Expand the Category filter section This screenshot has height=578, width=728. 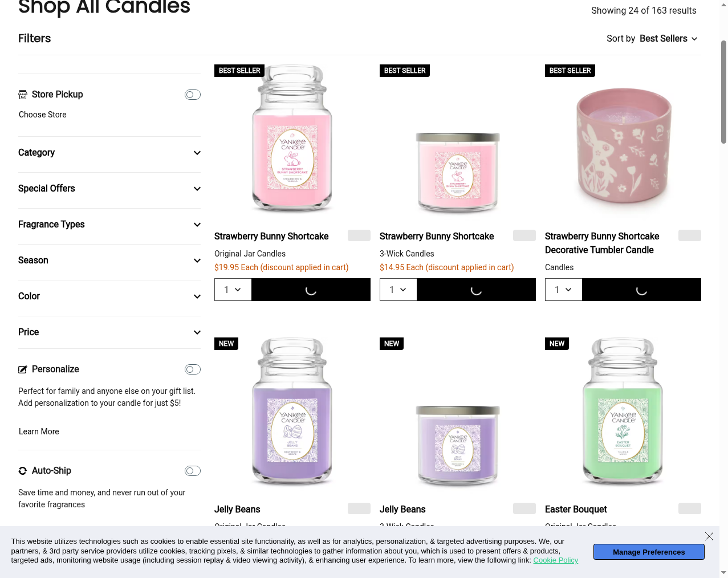pos(109,153)
